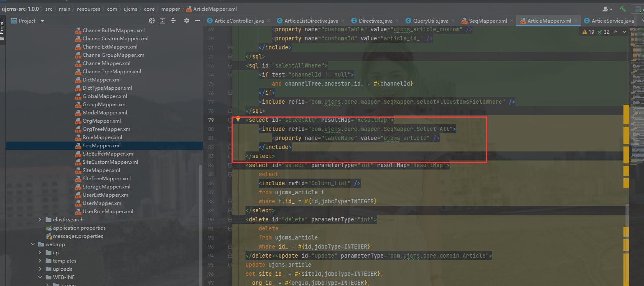Click OrgTreeMapper.xml file icon

(x=79, y=129)
